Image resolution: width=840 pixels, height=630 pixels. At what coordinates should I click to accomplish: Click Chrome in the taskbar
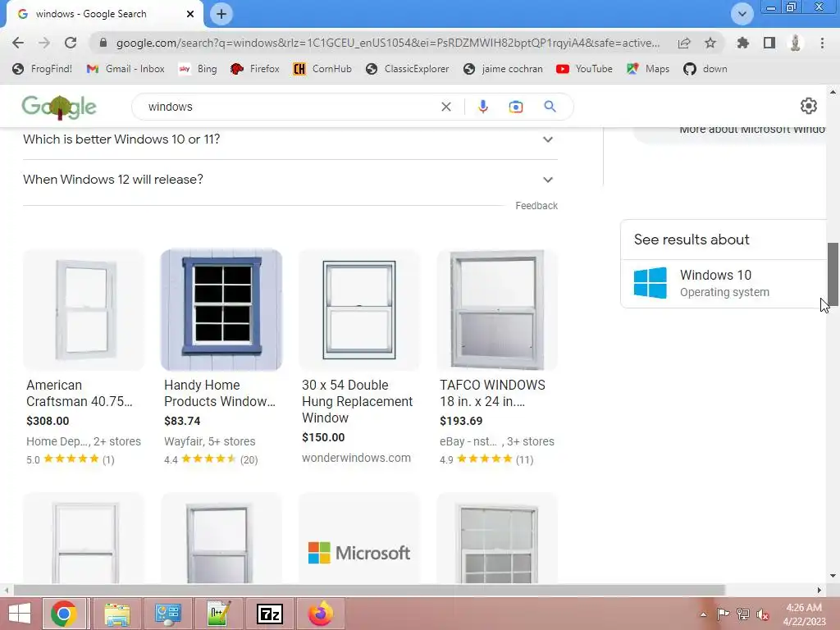[64, 614]
